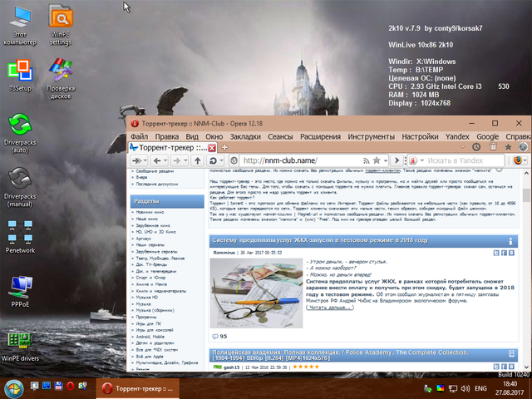
Task: Open the Игры для ПК section link
Action: [x=148, y=323]
